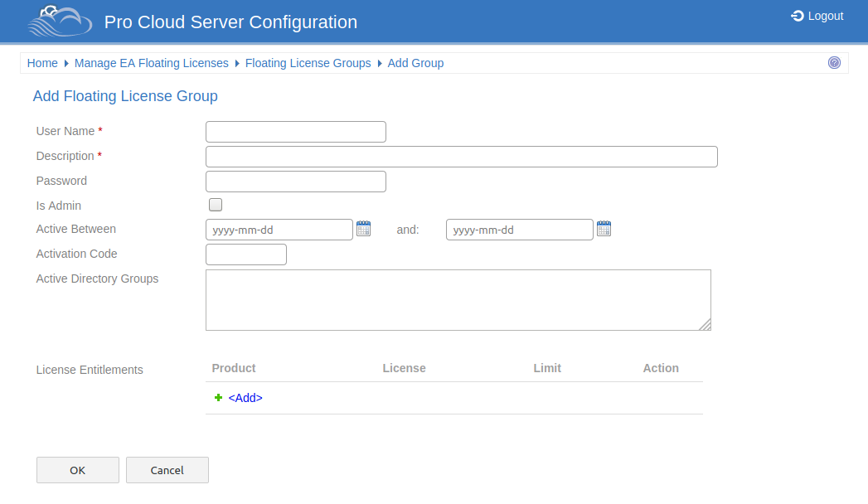This screenshot has height=504, width=868.
Task: Click the help icon in breadcrumb bar
Action: 834,63
